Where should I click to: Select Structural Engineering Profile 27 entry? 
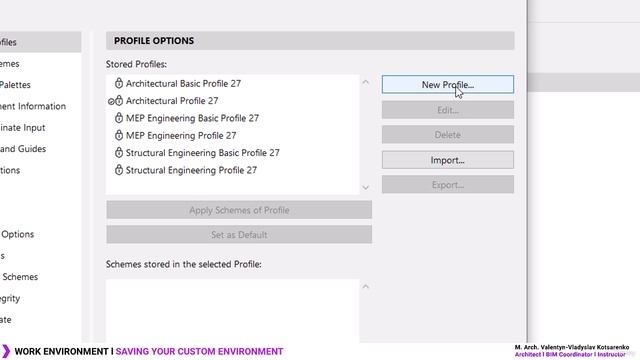(x=191, y=170)
